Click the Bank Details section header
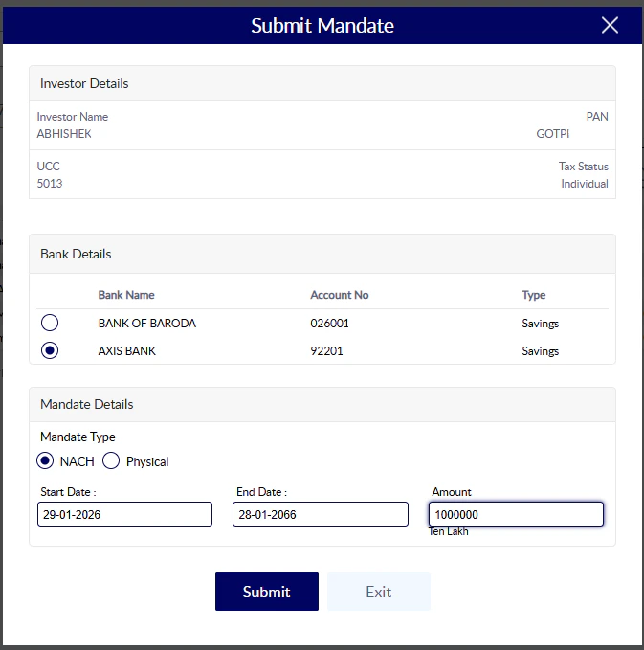This screenshot has width=644, height=650. 322,254
